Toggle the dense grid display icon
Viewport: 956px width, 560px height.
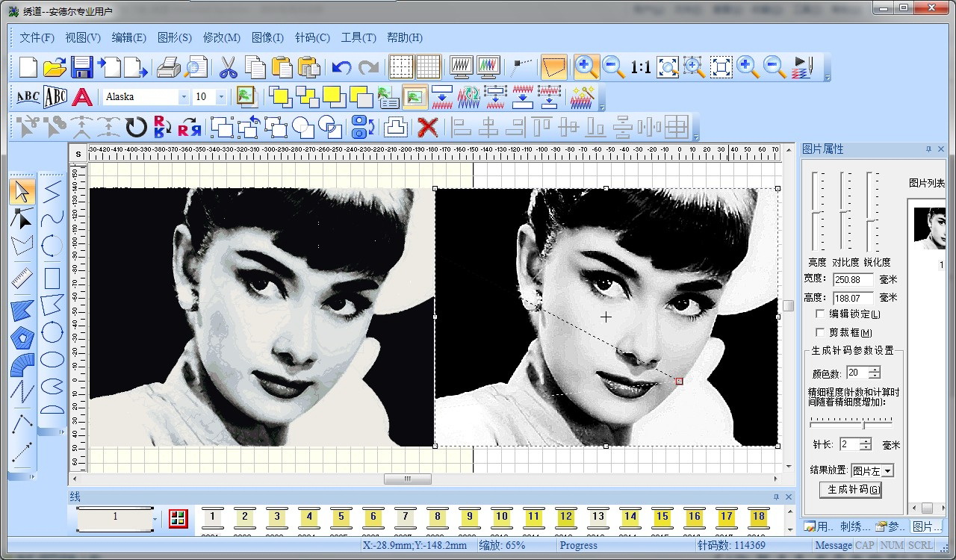[x=428, y=67]
